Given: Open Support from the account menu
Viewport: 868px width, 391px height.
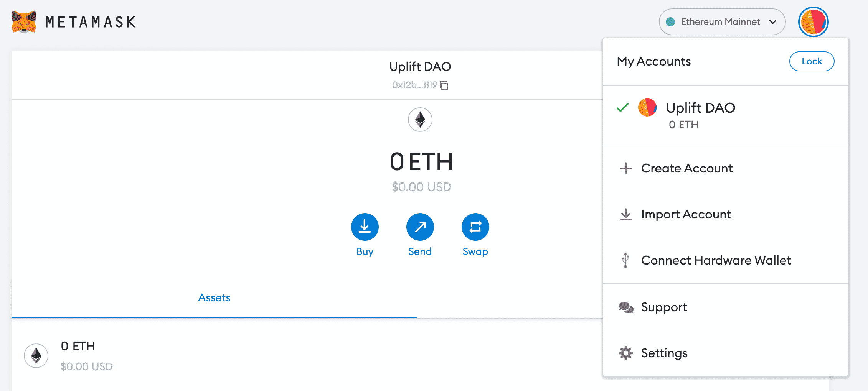Looking at the screenshot, I should pos(725,307).
